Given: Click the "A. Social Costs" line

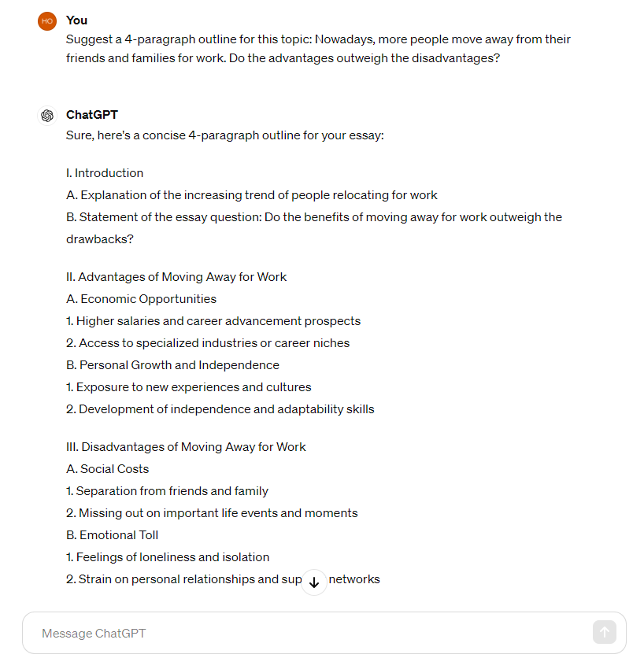Looking at the screenshot, I should (x=107, y=469).
